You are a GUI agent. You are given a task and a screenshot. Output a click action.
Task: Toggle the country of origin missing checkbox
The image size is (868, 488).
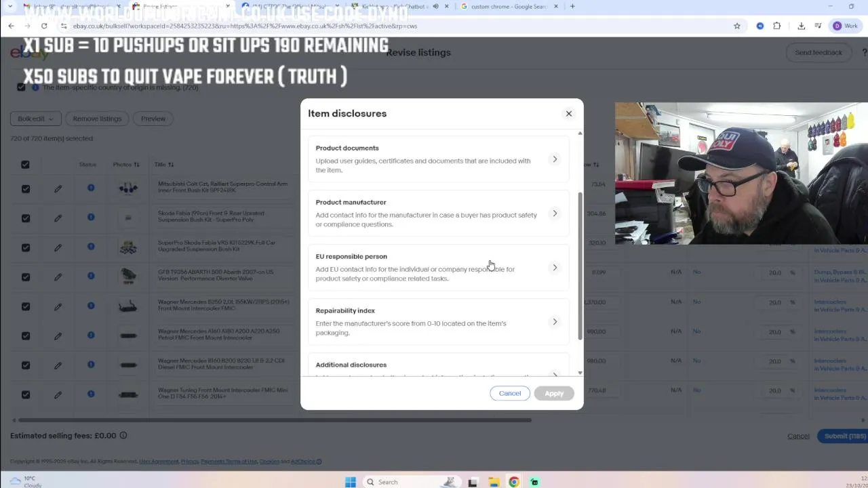pos(21,87)
